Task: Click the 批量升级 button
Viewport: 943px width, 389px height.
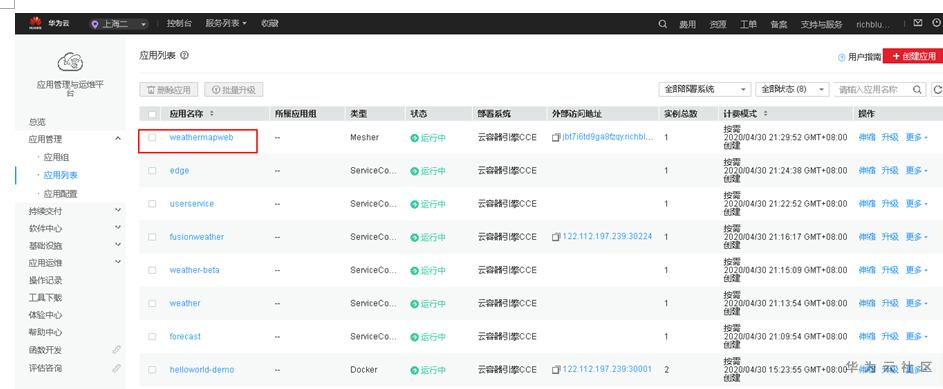Action: tap(234, 90)
